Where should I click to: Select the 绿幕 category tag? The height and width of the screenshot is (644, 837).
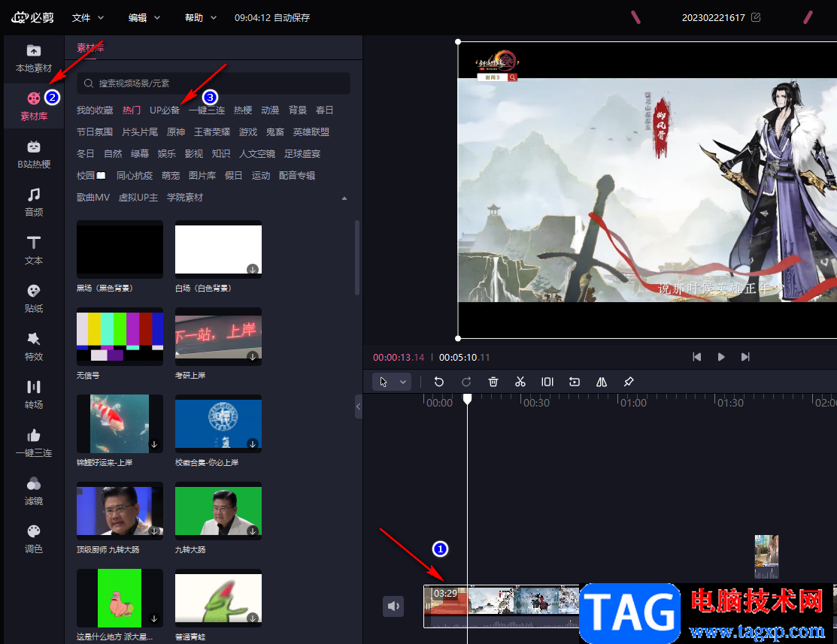pyautogui.click(x=140, y=153)
